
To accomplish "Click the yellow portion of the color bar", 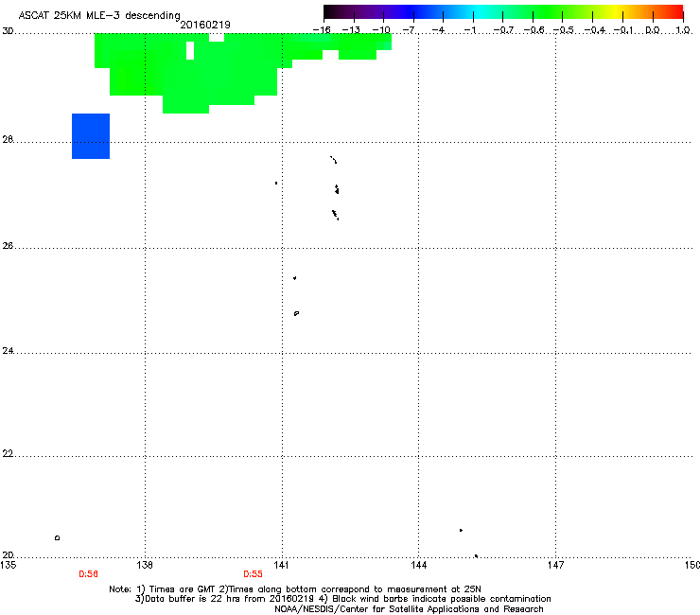I will point(616,11).
